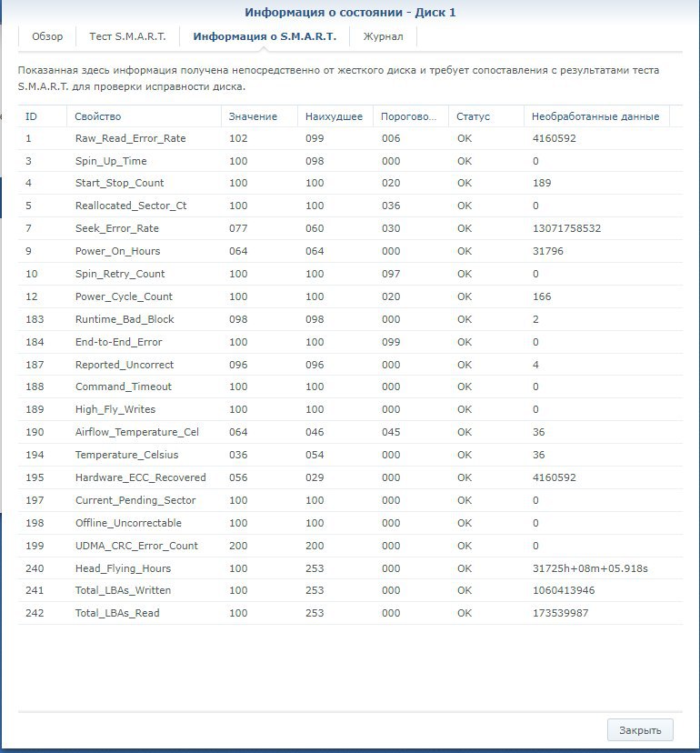Select the Temperature_Celsius row
The width and height of the screenshot is (700, 753).
(350, 455)
